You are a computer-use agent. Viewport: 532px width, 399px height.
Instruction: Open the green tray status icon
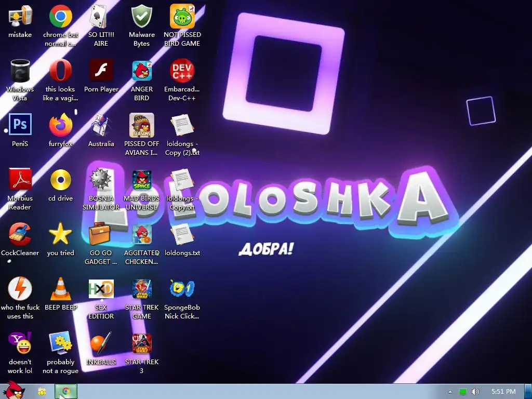coord(463,392)
